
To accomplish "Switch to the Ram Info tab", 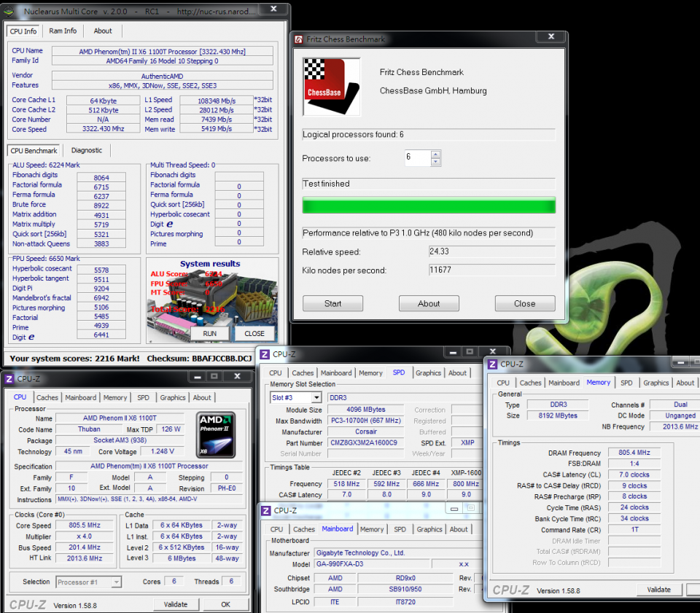I will 62,31.
